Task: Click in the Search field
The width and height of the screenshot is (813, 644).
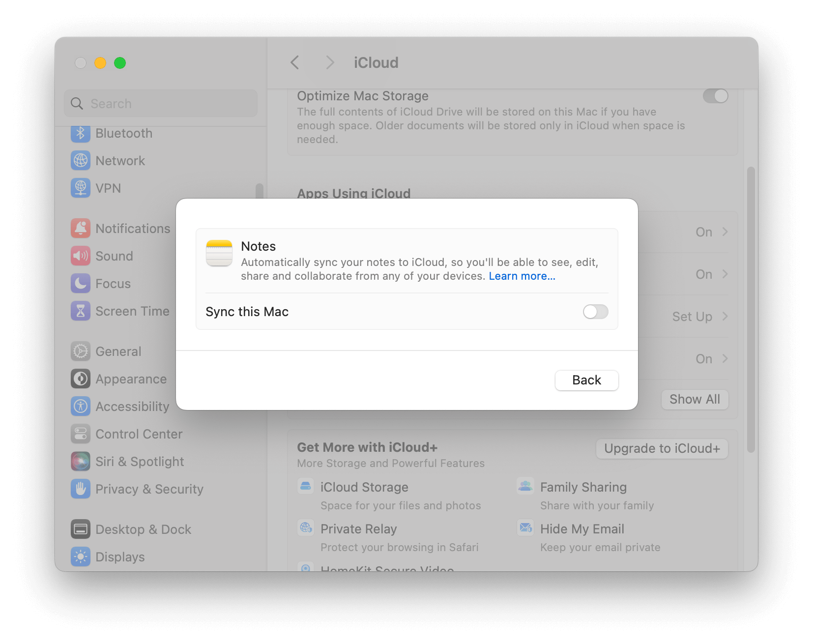Action: [161, 104]
